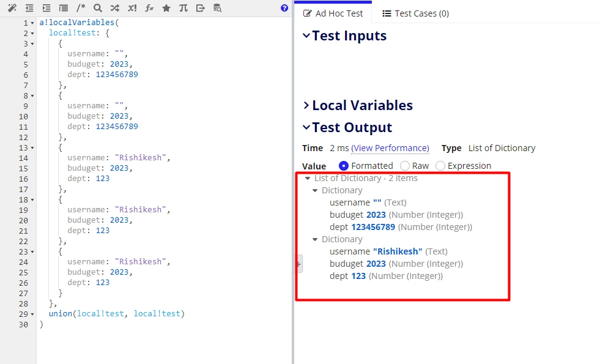
Task: Click the fx function icon
Action: click(149, 8)
